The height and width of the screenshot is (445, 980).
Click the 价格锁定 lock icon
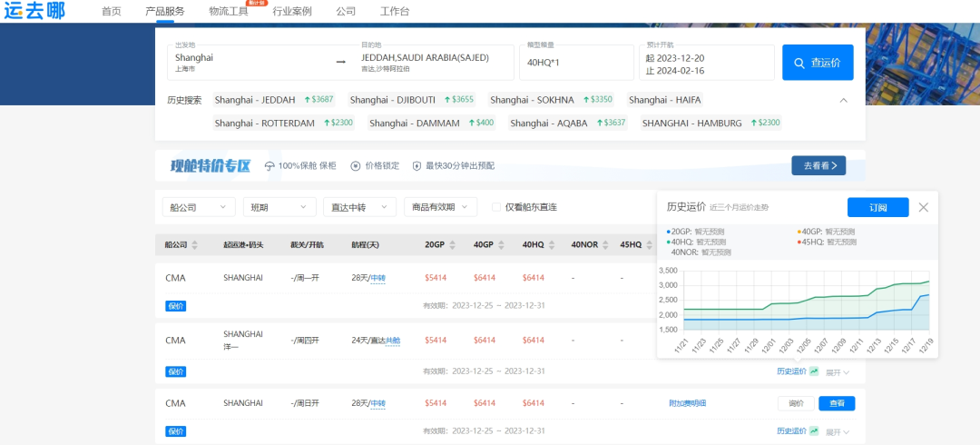[x=356, y=166]
